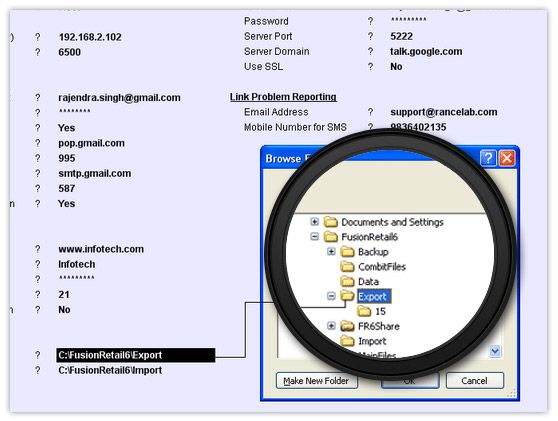Click the smtp.gmail.com server value

click(95, 173)
